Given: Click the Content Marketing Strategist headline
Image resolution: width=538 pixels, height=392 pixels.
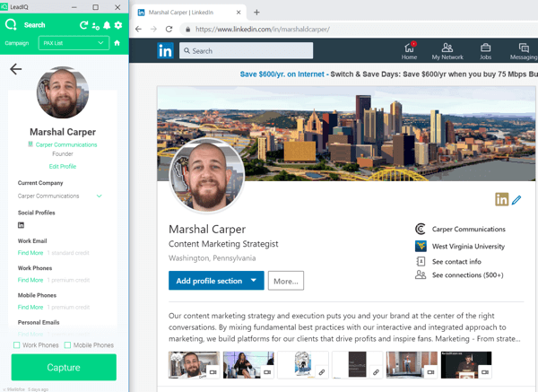Looking at the screenshot, I should 223,244.
